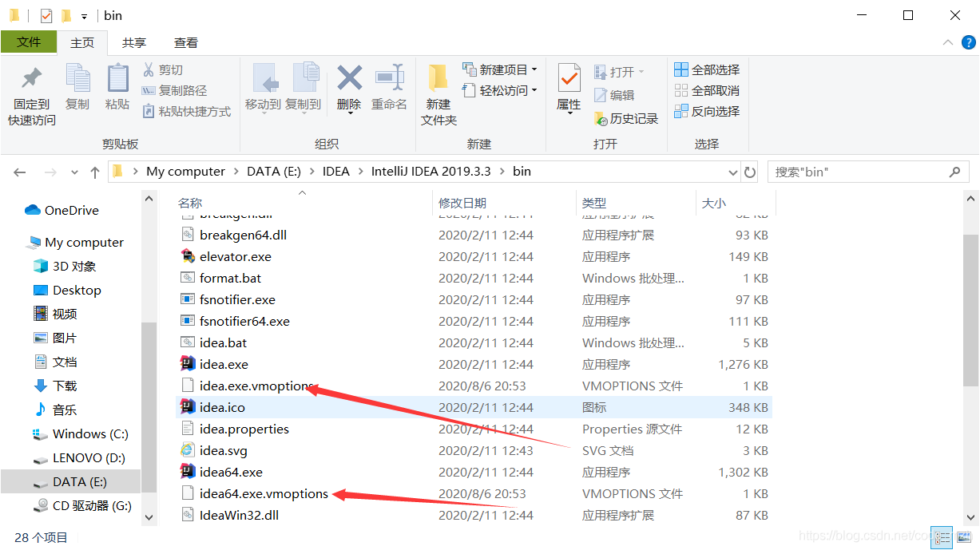This screenshot has height=550, width=980.
Task: Open the Copy to (复制到) menu
Action: pyautogui.click(x=304, y=88)
